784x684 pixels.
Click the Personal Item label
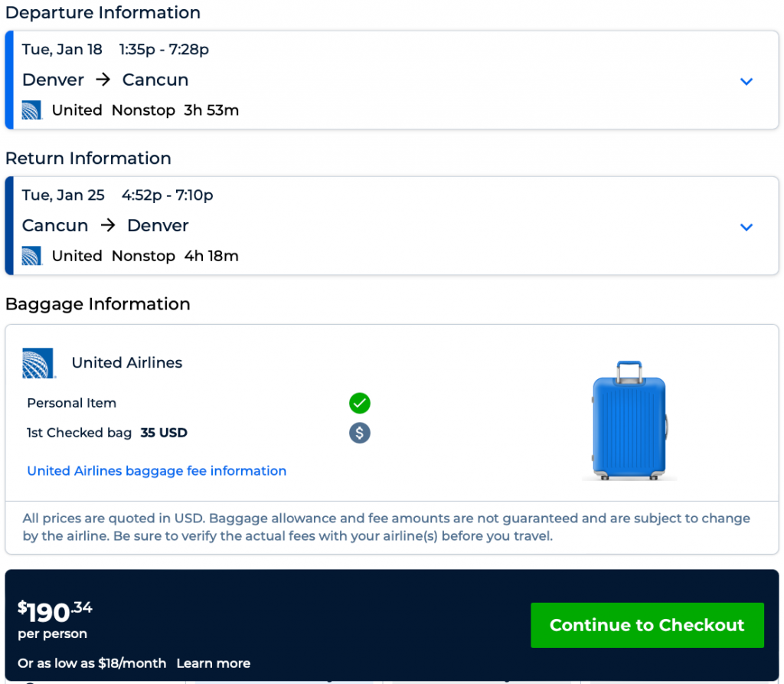pos(72,403)
